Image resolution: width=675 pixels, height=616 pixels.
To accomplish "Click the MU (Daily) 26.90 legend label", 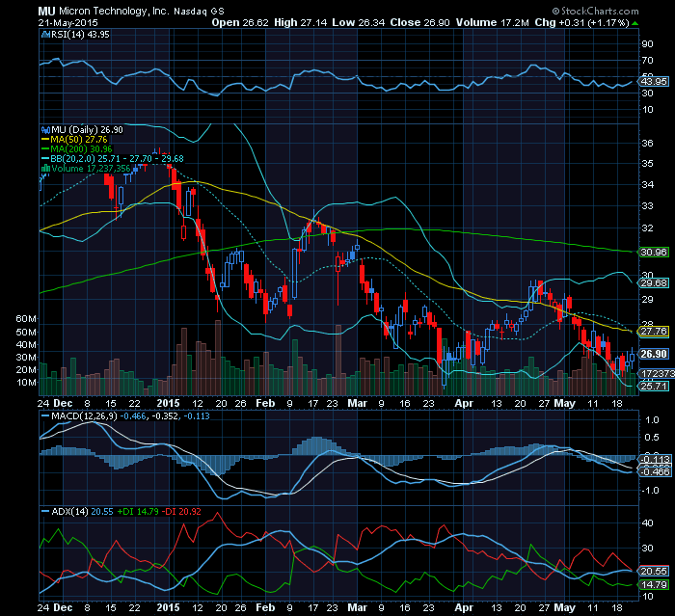I will [87, 129].
